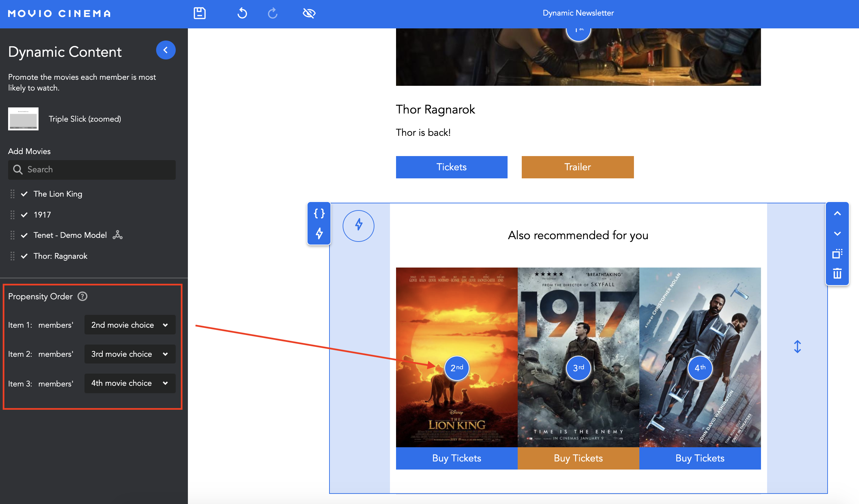Click the search magnifier icon
The width and height of the screenshot is (859, 504).
(x=18, y=170)
